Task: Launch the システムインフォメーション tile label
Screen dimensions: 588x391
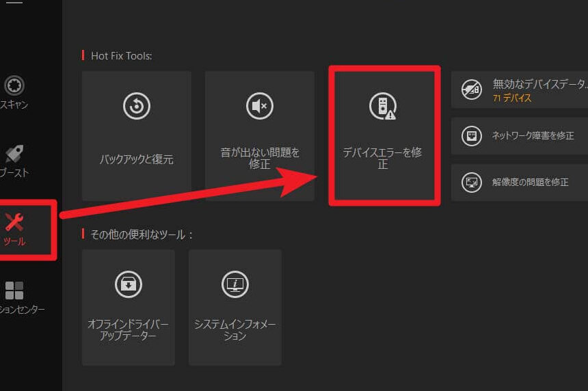Action: click(x=235, y=330)
